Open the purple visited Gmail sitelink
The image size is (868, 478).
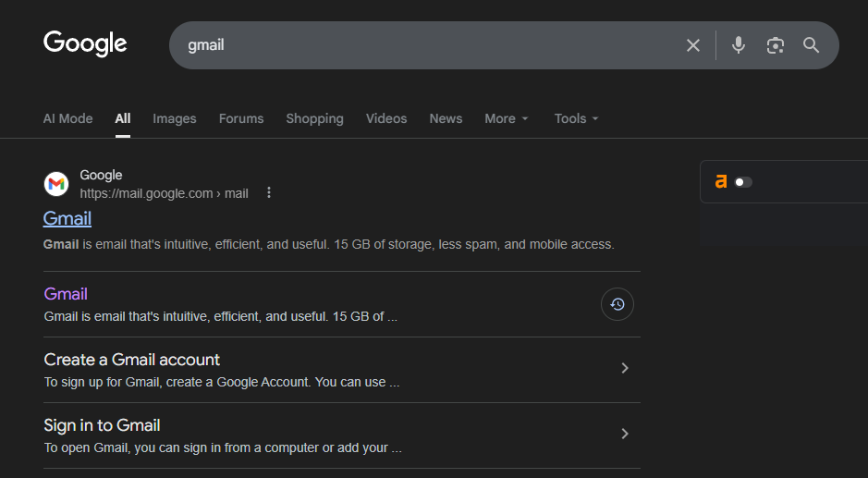click(x=66, y=294)
